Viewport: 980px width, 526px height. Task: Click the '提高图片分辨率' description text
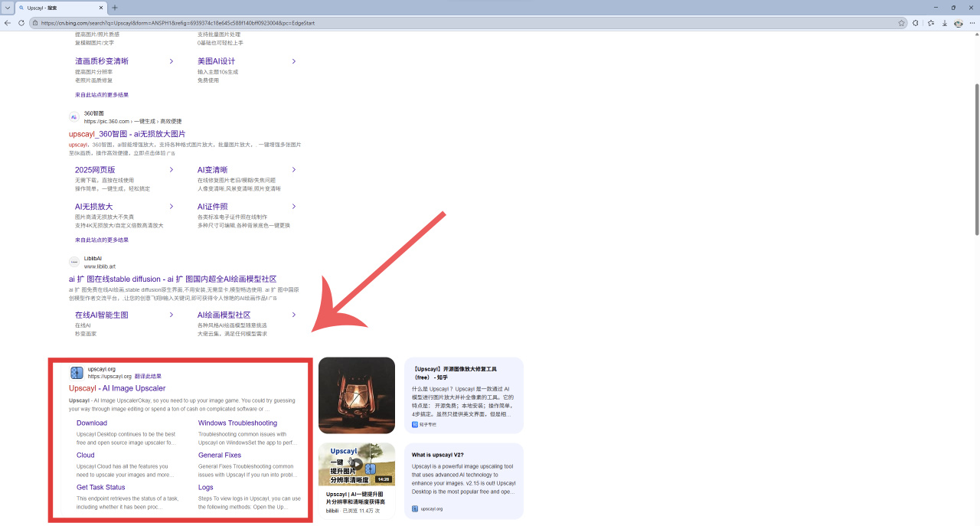[x=93, y=72]
